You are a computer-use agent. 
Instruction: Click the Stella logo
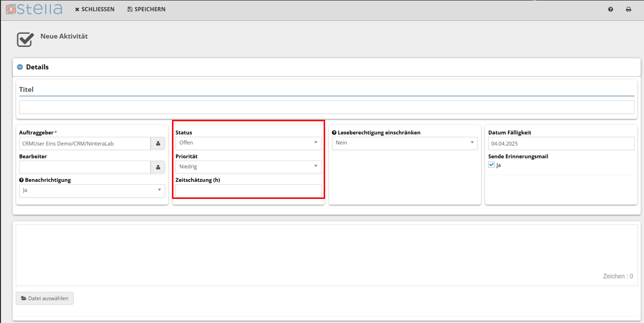coord(34,9)
